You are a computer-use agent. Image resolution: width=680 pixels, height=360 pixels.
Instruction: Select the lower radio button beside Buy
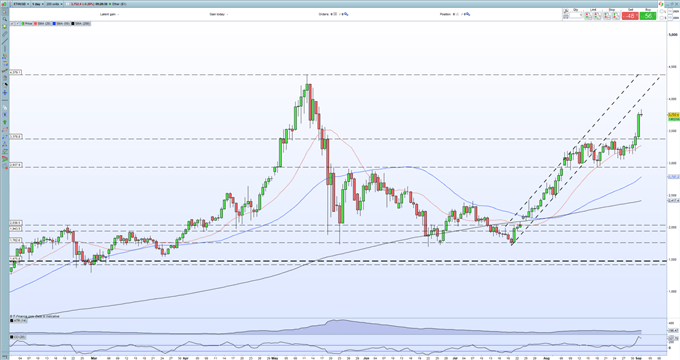pyautogui.click(x=661, y=18)
